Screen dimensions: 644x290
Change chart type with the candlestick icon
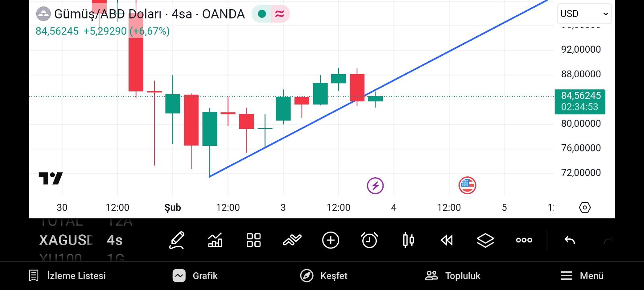point(408,240)
